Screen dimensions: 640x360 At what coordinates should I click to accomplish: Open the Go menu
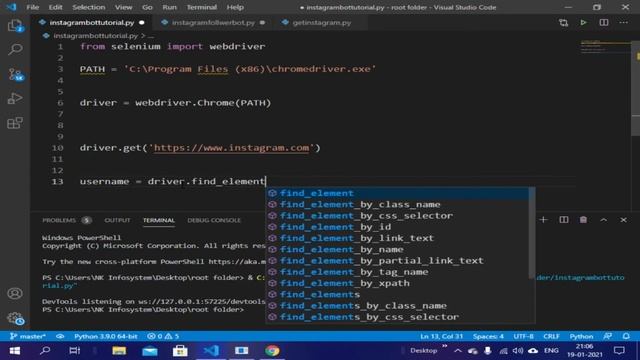coord(147,7)
